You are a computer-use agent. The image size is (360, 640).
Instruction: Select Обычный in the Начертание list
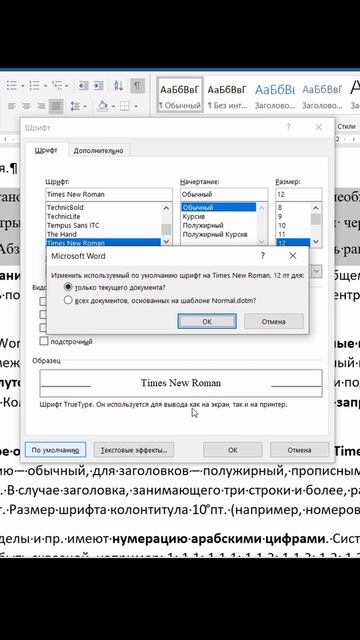219,207
